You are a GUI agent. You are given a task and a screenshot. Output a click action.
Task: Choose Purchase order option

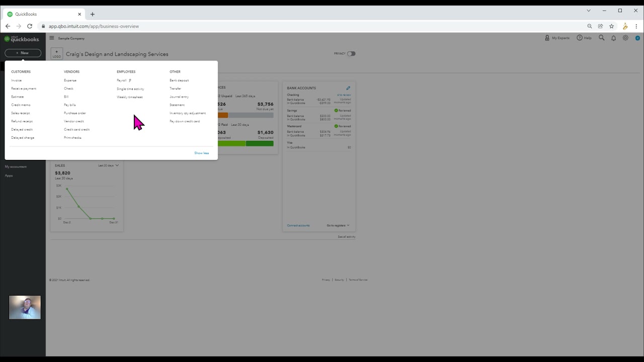click(x=75, y=113)
